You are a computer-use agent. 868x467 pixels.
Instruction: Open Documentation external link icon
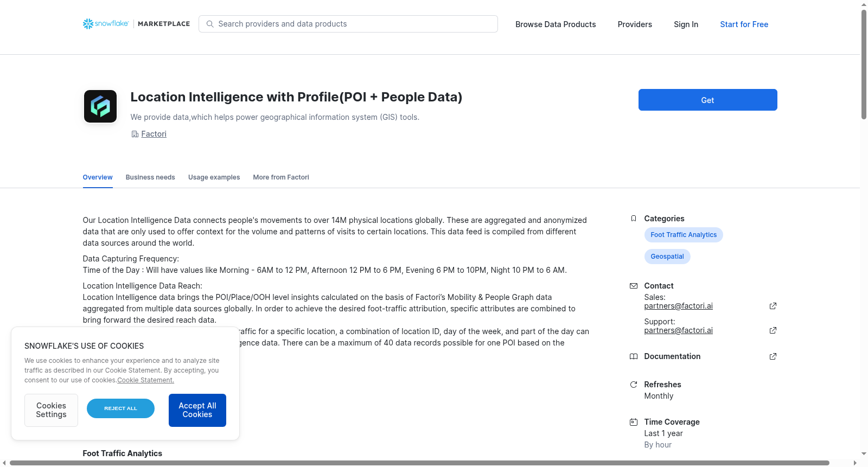click(773, 356)
